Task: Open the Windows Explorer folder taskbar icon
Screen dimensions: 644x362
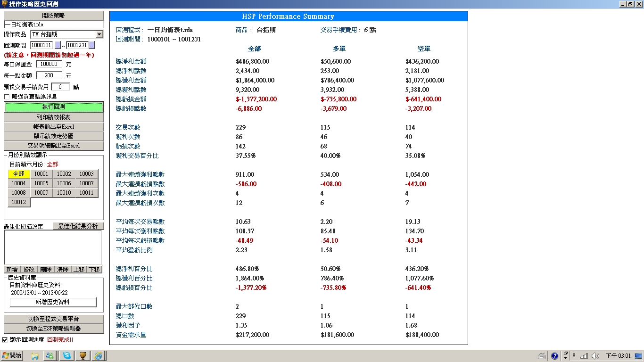Action: click(35, 356)
